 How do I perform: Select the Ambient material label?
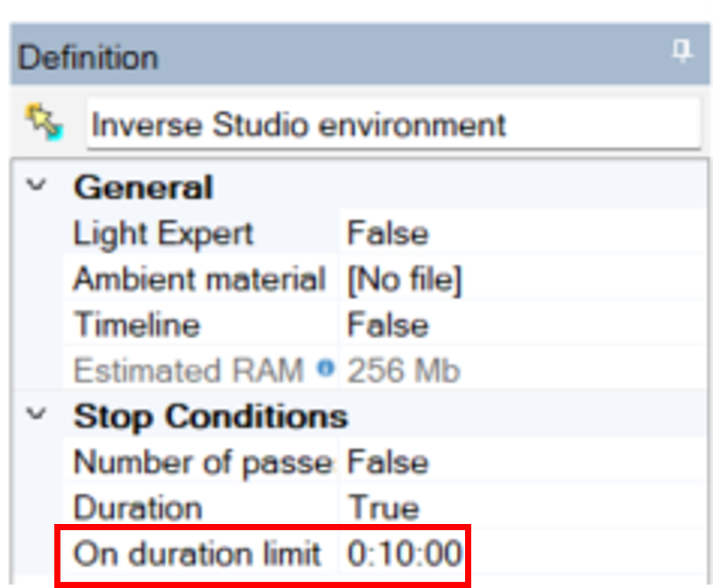click(x=199, y=279)
